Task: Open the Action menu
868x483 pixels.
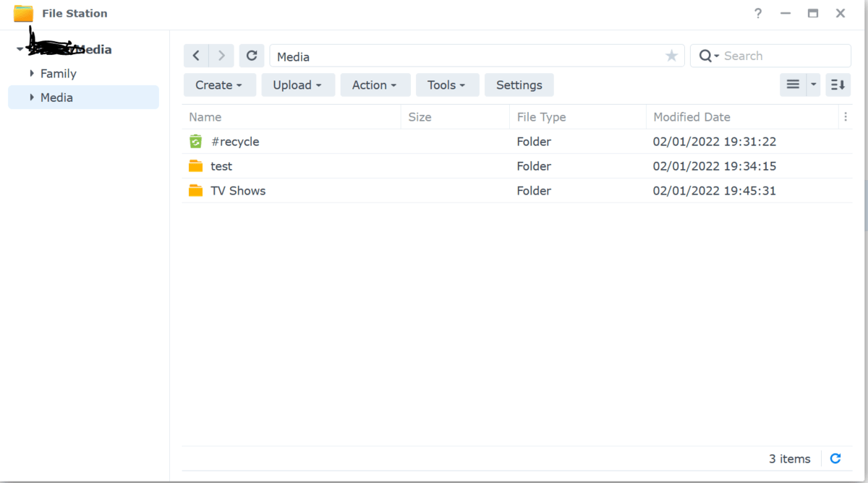Action: (x=375, y=85)
